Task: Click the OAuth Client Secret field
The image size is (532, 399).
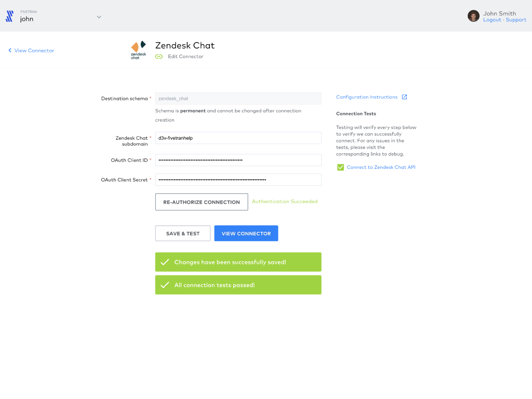Action: click(x=238, y=179)
